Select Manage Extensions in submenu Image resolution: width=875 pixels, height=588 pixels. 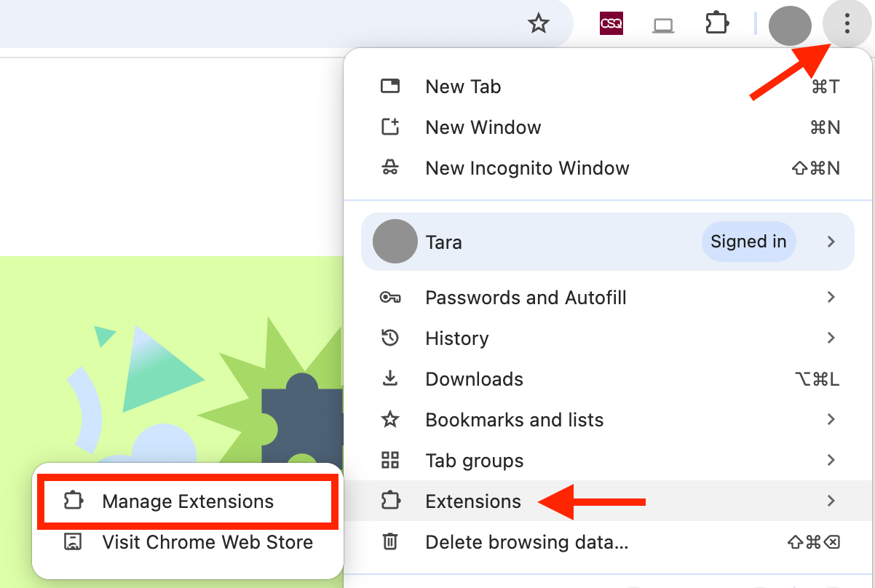[188, 501]
